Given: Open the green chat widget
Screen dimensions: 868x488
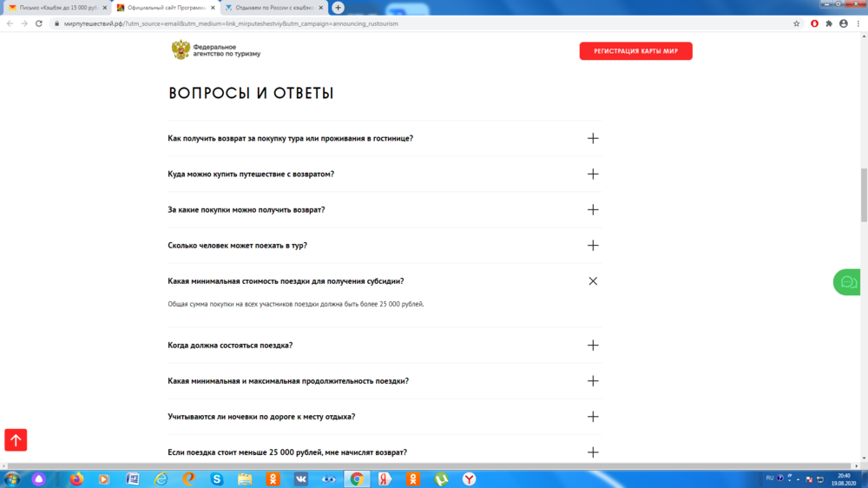Looking at the screenshot, I should coord(847,282).
